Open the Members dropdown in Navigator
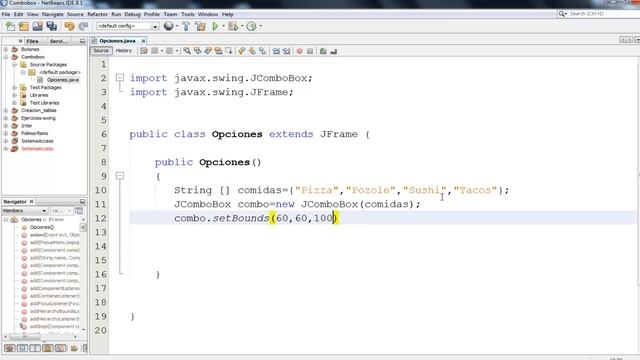Image resolution: width=640 pixels, height=360 pixels. tap(25, 211)
